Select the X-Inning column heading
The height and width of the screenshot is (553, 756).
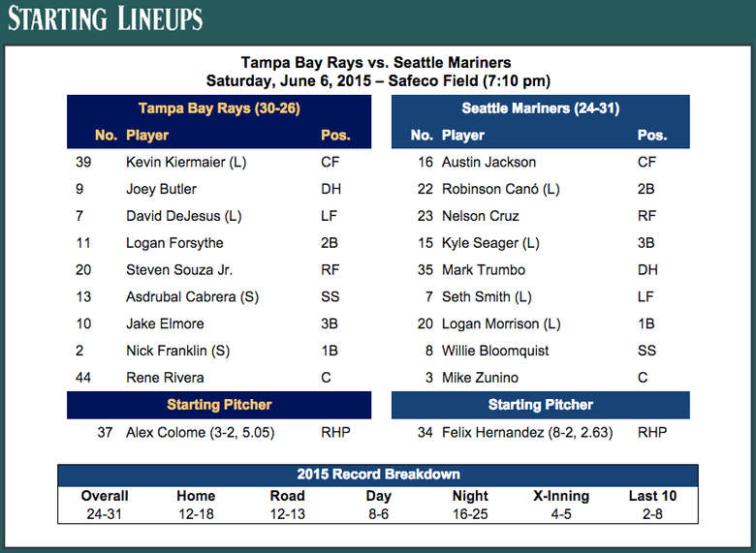coord(561,496)
